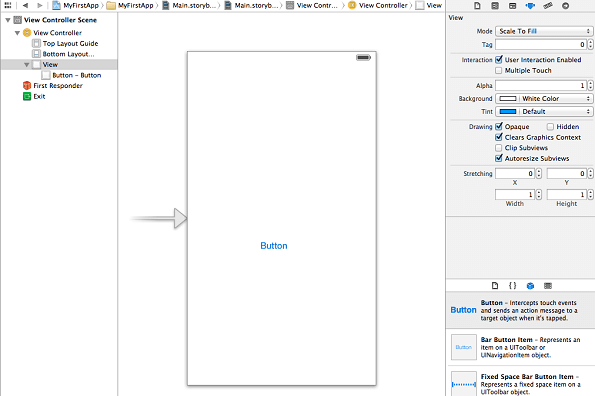Screen dimensions: 595x396
Task: Select the View row in outline
Action: click(x=59, y=64)
